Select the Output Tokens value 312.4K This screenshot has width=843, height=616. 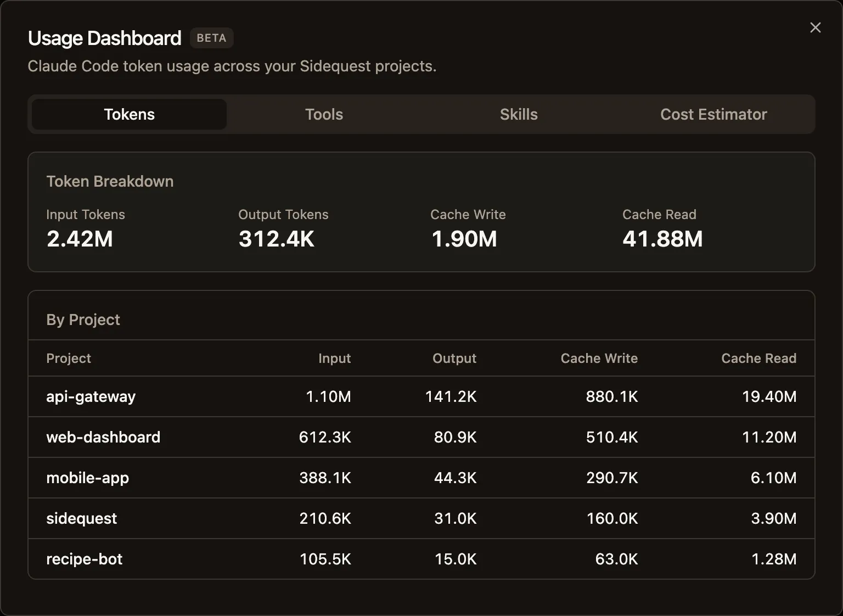click(x=277, y=239)
